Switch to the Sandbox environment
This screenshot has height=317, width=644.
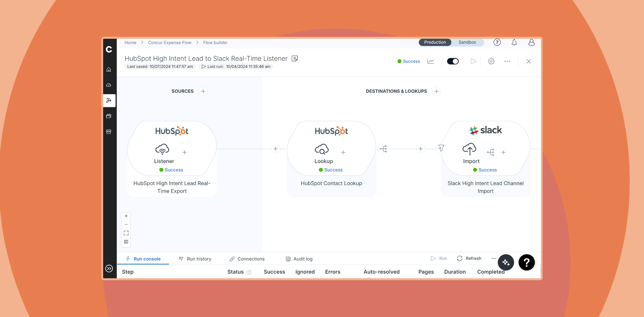(467, 42)
